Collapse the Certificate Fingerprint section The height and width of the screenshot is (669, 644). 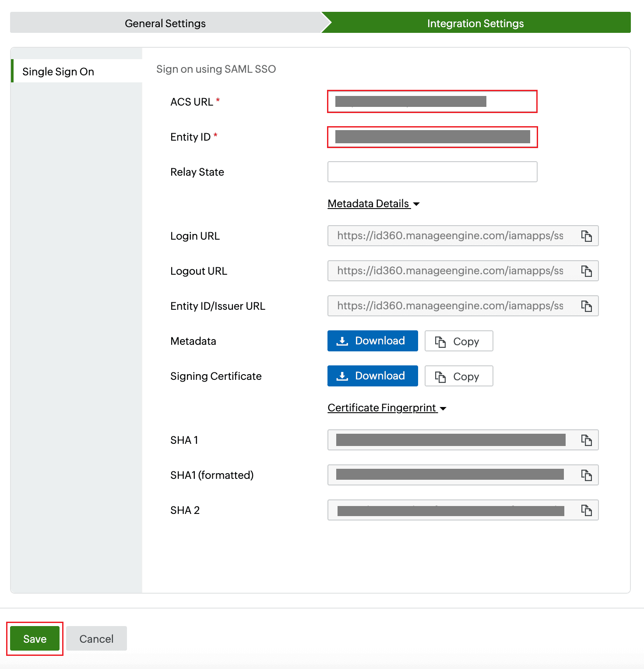tap(387, 408)
